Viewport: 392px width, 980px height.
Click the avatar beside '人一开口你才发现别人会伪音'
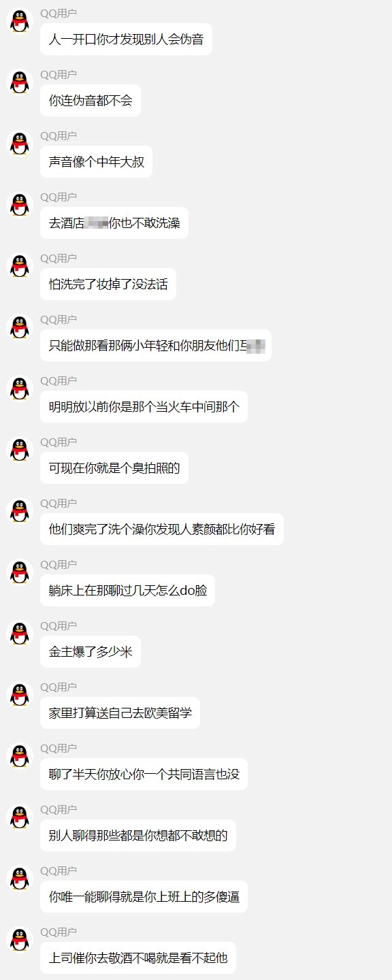click(20, 21)
